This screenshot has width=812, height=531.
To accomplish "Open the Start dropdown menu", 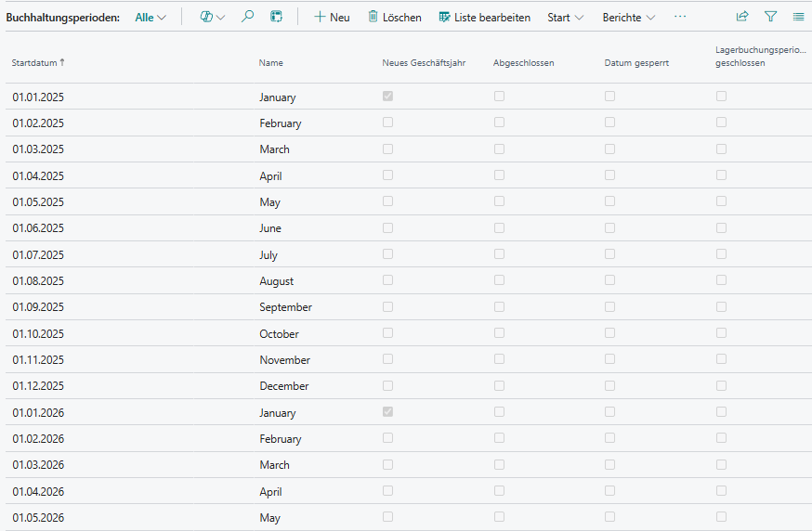I will click(x=565, y=18).
